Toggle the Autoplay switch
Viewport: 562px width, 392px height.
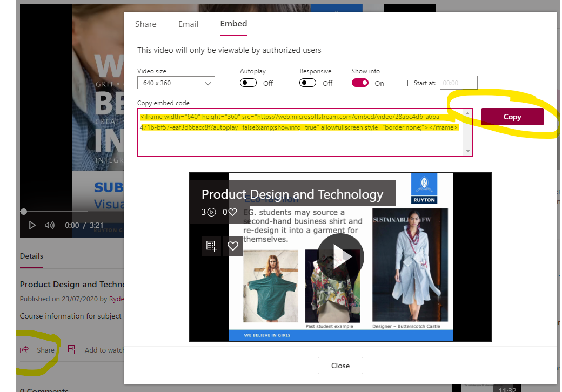(x=248, y=83)
